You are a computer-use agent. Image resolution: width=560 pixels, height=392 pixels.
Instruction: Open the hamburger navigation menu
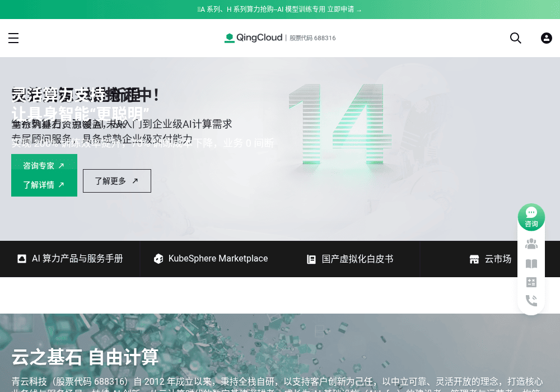tap(13, 38)
